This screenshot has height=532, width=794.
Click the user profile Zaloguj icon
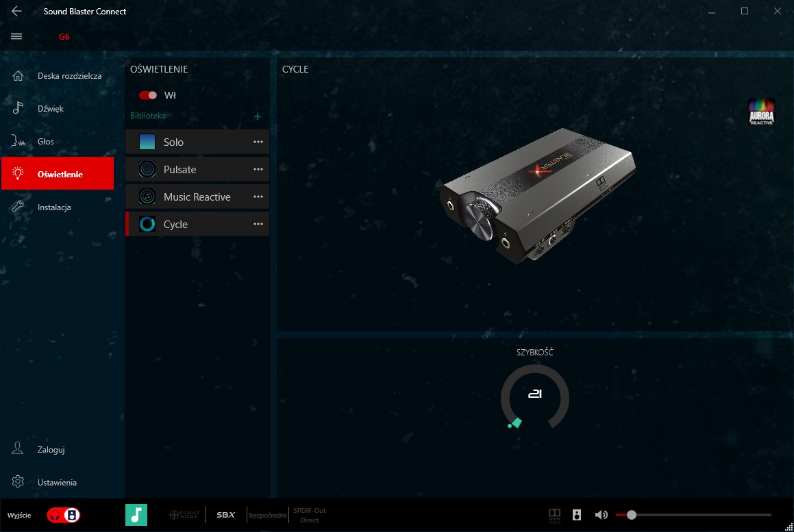coord(18,448)
